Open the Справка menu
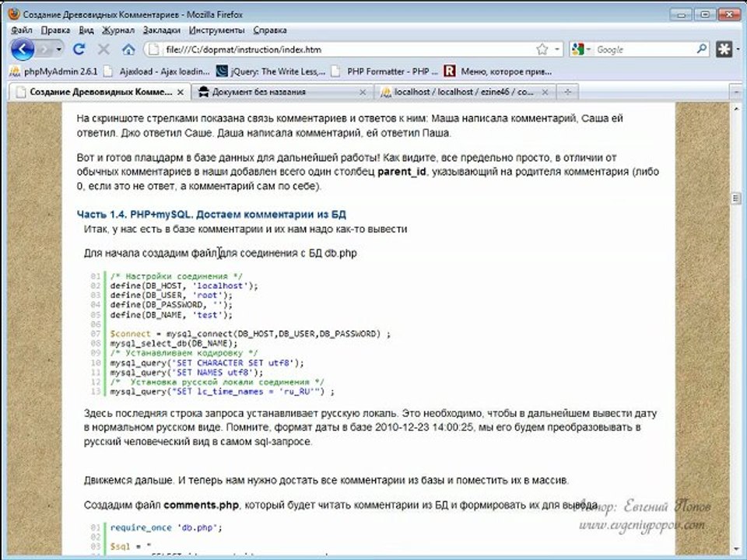The image size is (747, 560). click(270, 30)
